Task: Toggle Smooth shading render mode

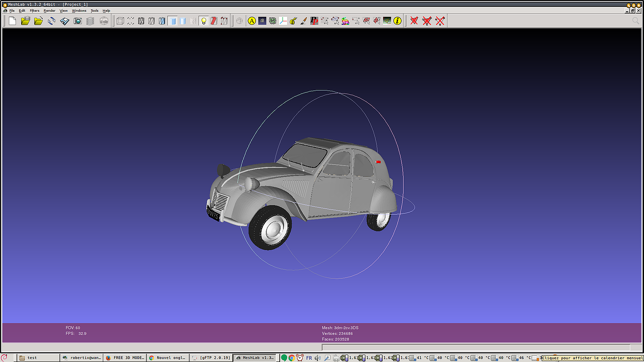Action: 183,21
